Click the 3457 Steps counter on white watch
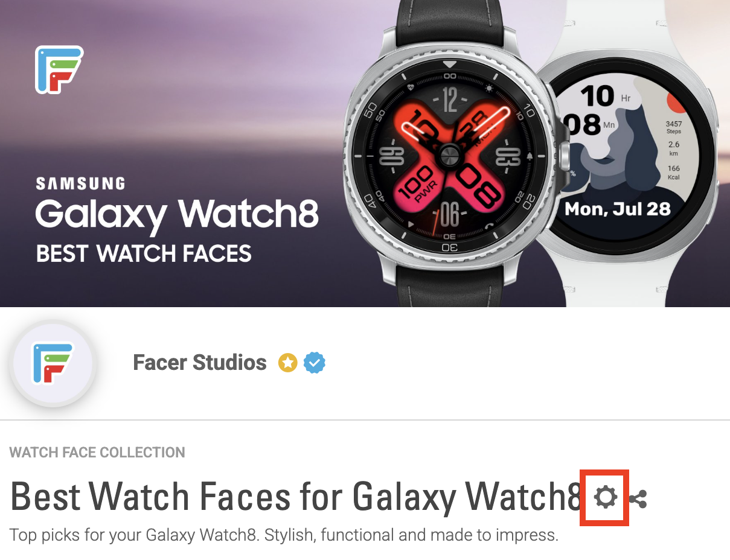Image resolution: width=730 pixels, height=560 pixels. [674, 127]
